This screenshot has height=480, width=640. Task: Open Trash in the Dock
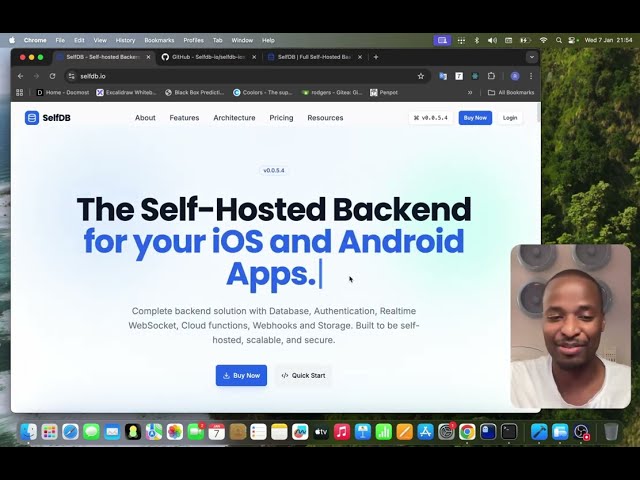click(611, 432)
